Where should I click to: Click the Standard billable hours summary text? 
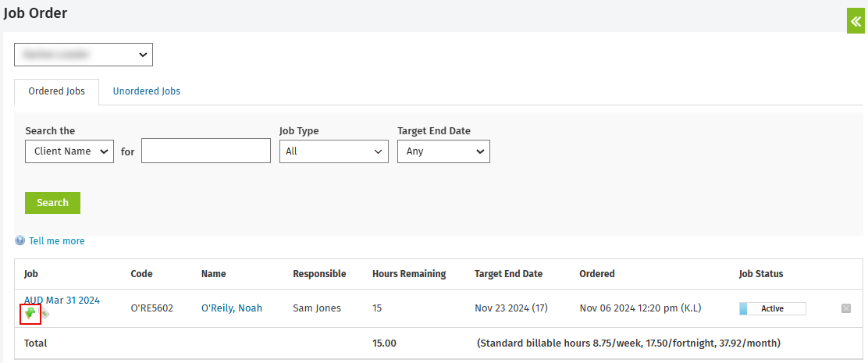click(628, 343)
